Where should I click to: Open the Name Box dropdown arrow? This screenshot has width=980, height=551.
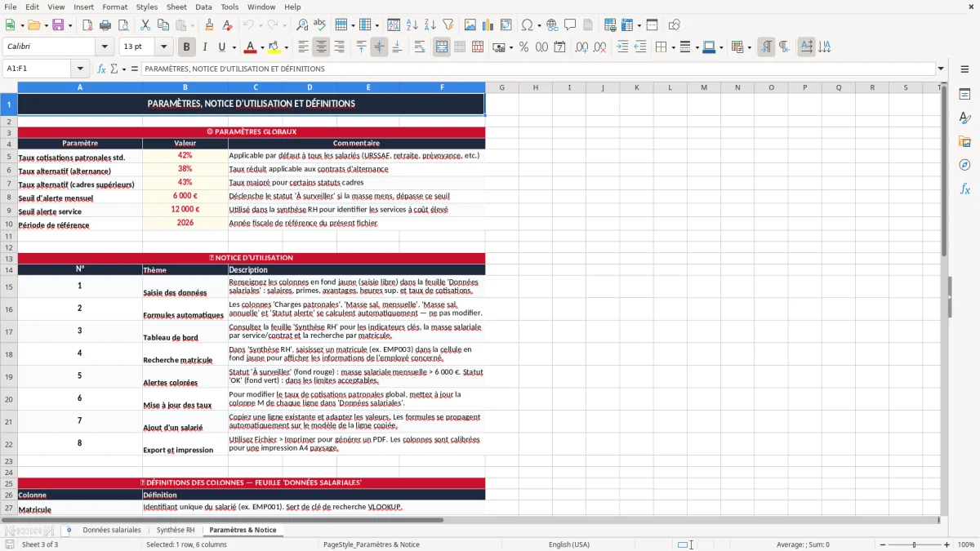(x=80, y=69)
